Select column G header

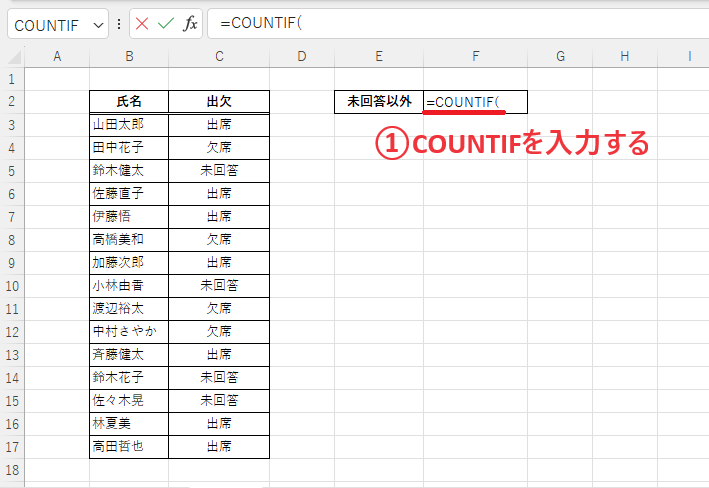pyautogui.click(x=560, y=57)
